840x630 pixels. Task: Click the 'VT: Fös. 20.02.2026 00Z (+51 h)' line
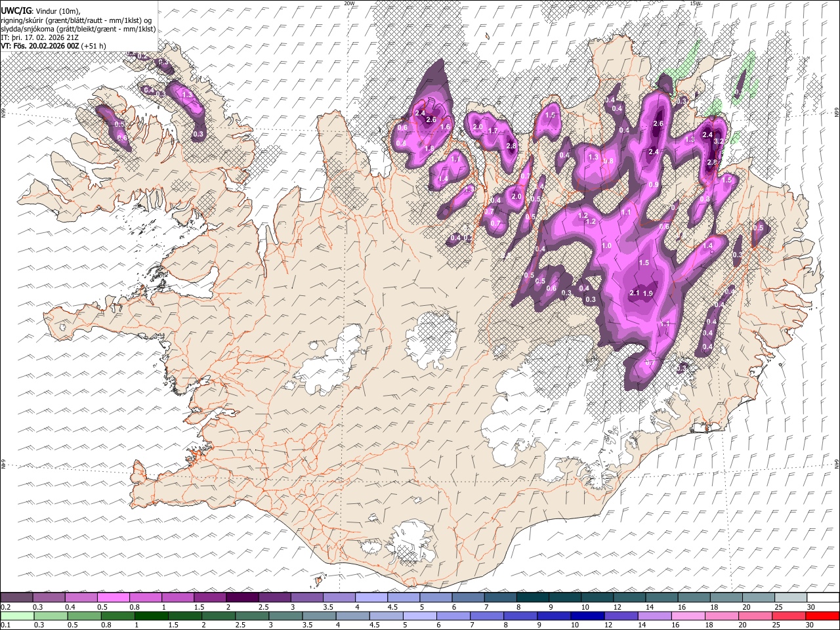[54, 46]
